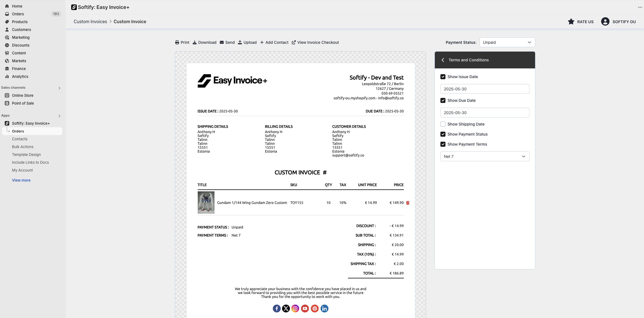Open Template Design in sidebar

click(x=26, y=155)
